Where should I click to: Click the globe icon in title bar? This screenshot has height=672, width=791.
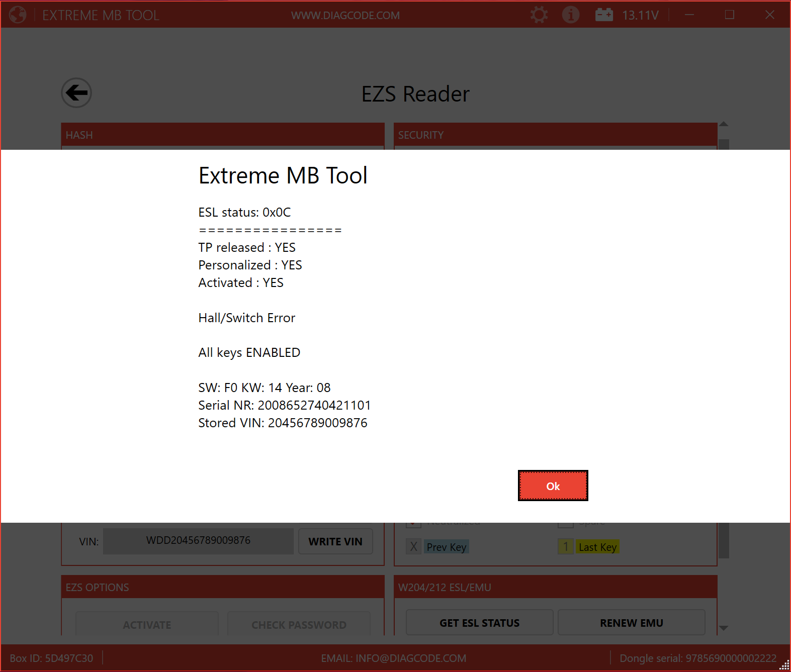(x=18, y=15)
